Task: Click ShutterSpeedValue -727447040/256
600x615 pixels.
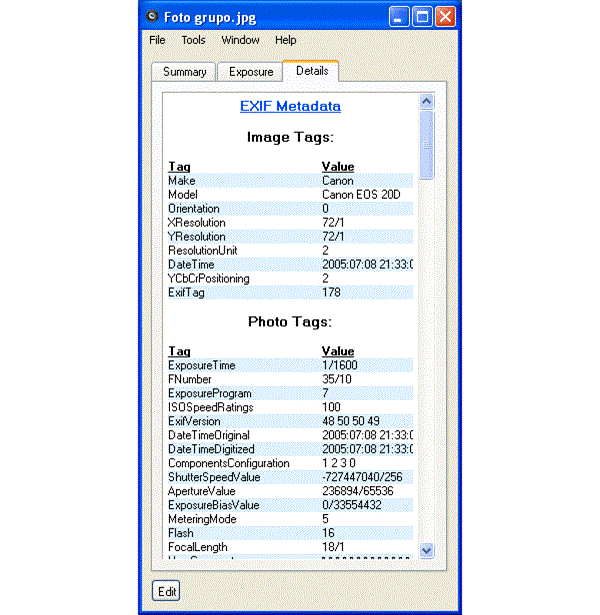Action: coord(362,477)
